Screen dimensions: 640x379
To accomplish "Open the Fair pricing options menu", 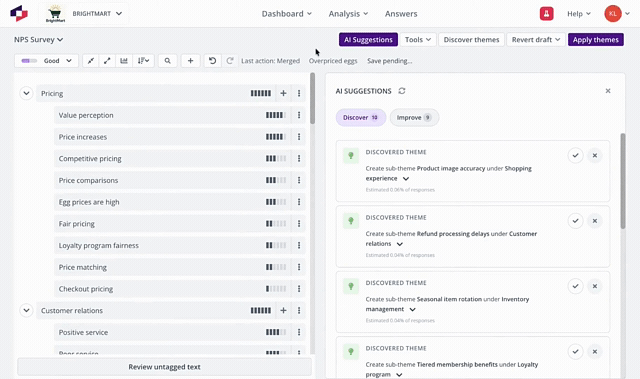I will 299,224.
